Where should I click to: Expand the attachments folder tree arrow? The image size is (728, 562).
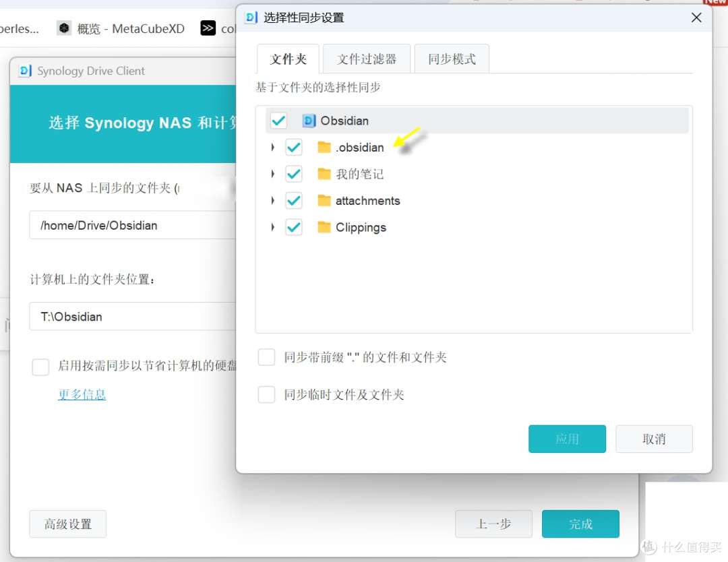(x=272, y=201)
